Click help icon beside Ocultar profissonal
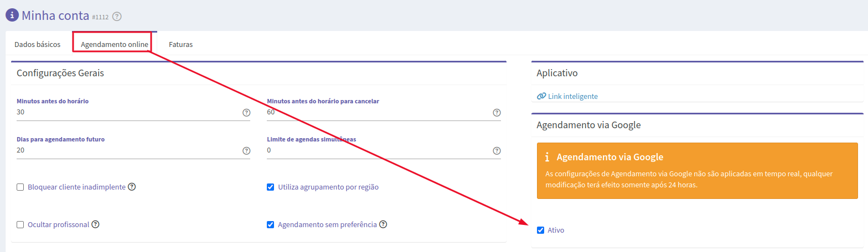This screenshot has height=252, width=868. coord(95,224)
